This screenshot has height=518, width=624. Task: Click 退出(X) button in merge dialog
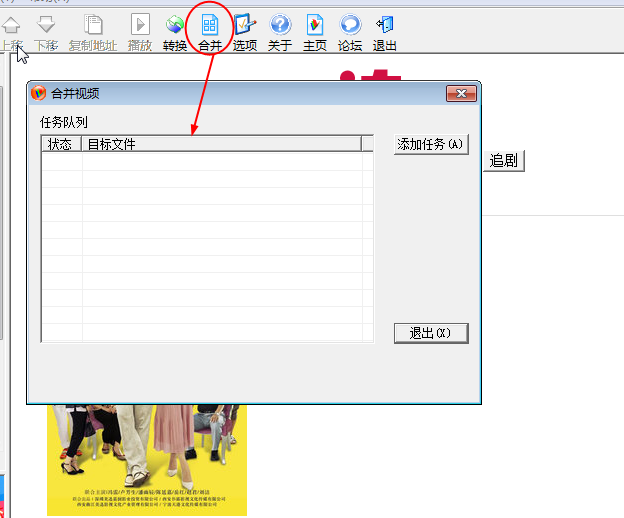coord(431,333)
